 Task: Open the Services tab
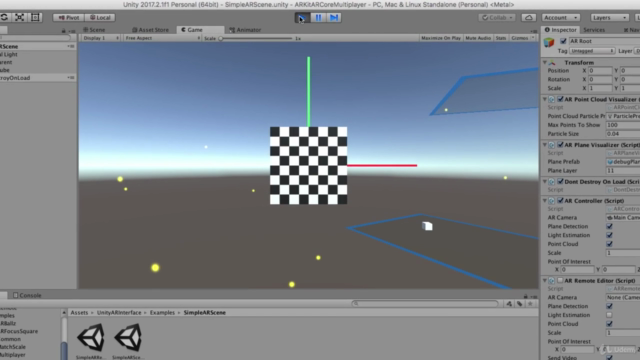[x=594, y=30]
